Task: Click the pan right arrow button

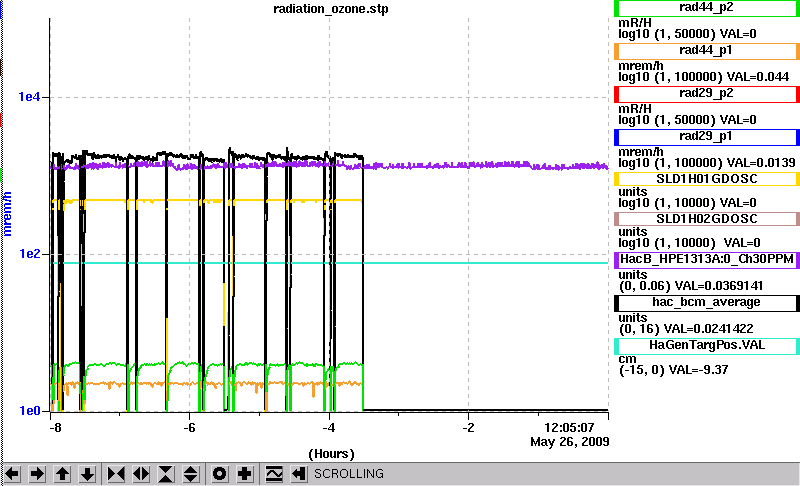Action: pyautogui.click(x=37, y=474)
